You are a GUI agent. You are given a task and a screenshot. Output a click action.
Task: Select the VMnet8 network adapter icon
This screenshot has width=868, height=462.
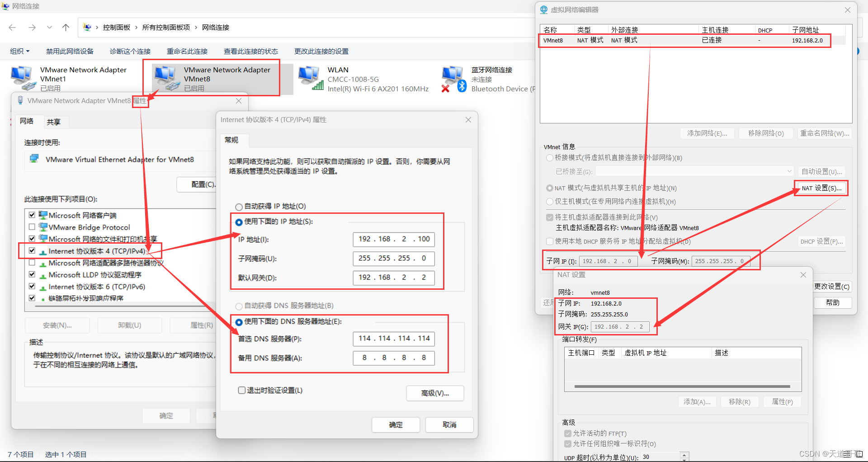pyautogui.click(x=167, y=78)
